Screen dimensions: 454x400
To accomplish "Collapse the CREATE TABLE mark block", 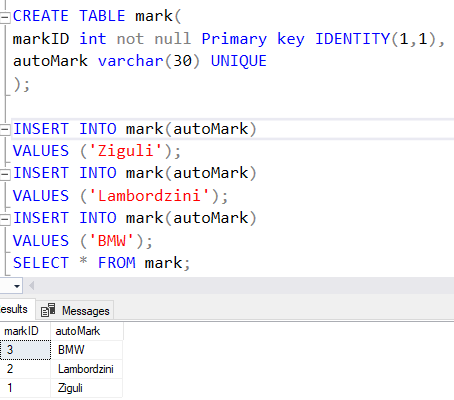I will tap(5, 18).
